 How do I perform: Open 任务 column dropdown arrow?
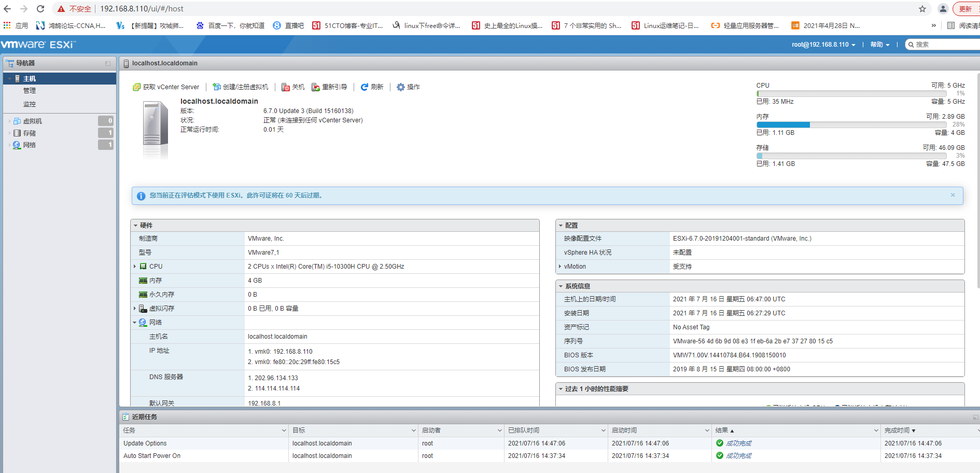click(284, 430)
